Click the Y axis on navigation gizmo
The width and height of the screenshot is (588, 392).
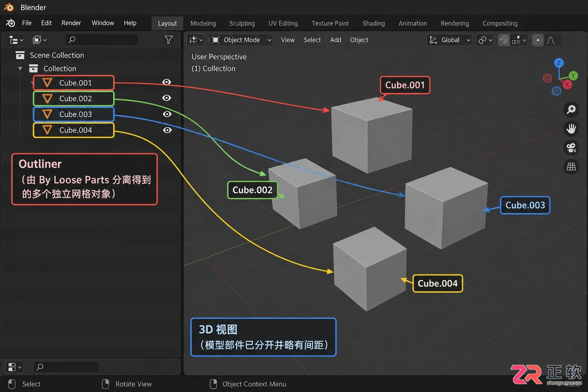point(573,76)
